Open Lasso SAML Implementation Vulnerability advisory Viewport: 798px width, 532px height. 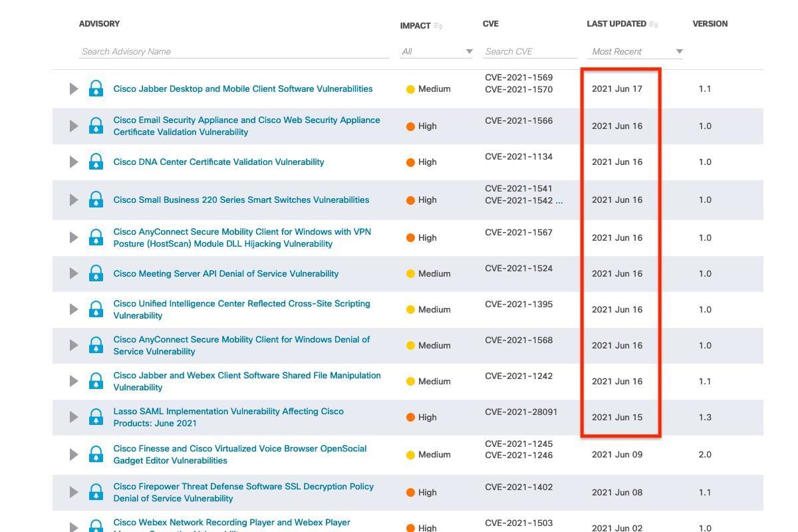tap(229, 417)
